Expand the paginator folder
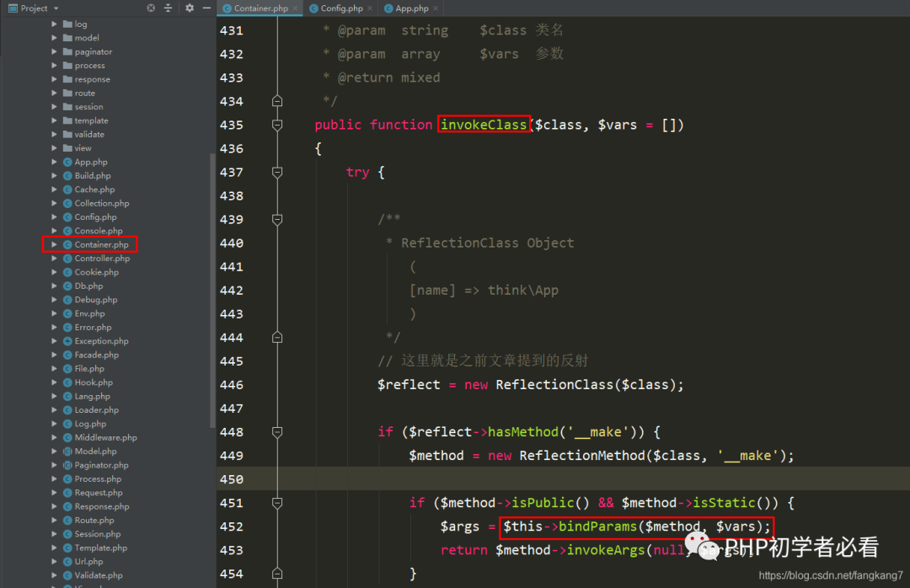This screenshot has width=910, height=588. pos(54,51)
